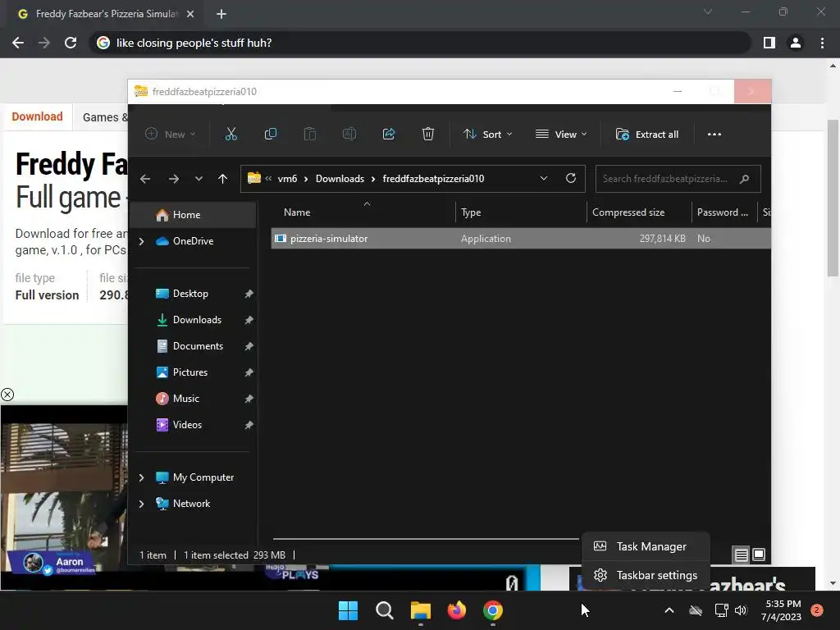This screenshot has width=840, height=630.
Task: Open recent locations chevron beside navigation arrows
Action: [199, 179]
